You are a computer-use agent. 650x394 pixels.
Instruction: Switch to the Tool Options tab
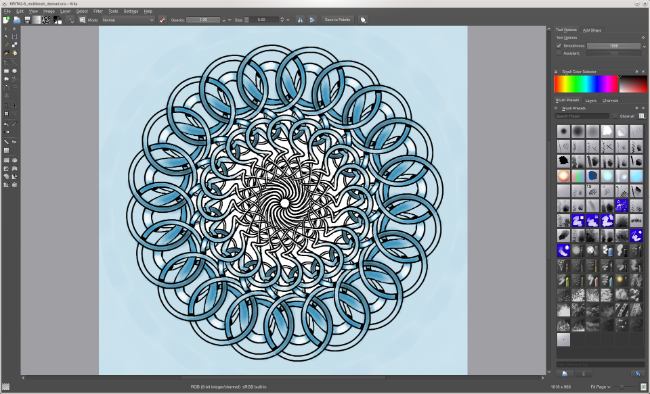pyautogui.click(x=566, y=30)
